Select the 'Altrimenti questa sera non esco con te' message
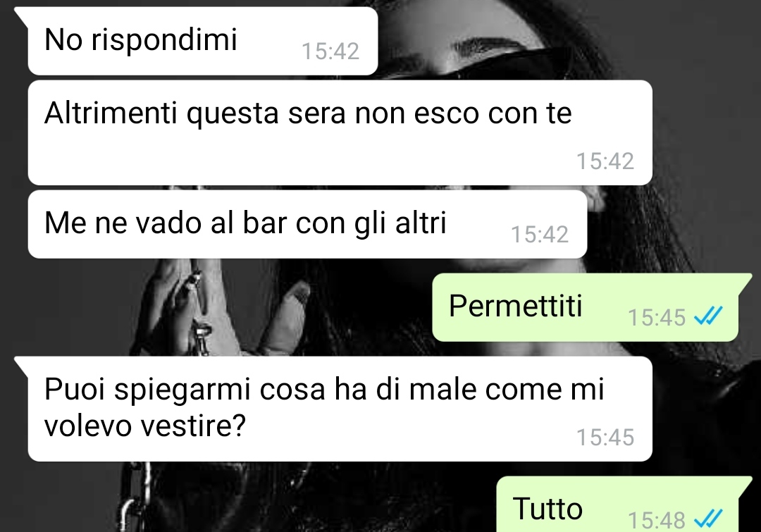761x532 pixels. coord(340,132)
